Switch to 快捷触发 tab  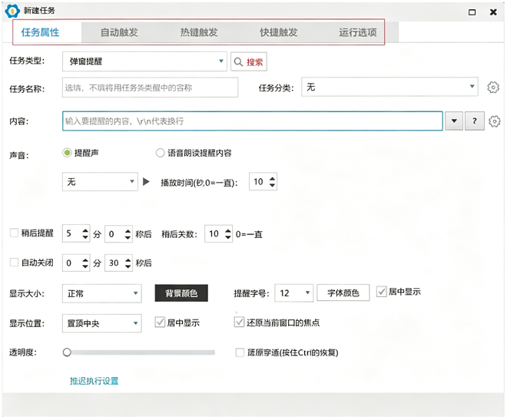(x=278, y=32)
